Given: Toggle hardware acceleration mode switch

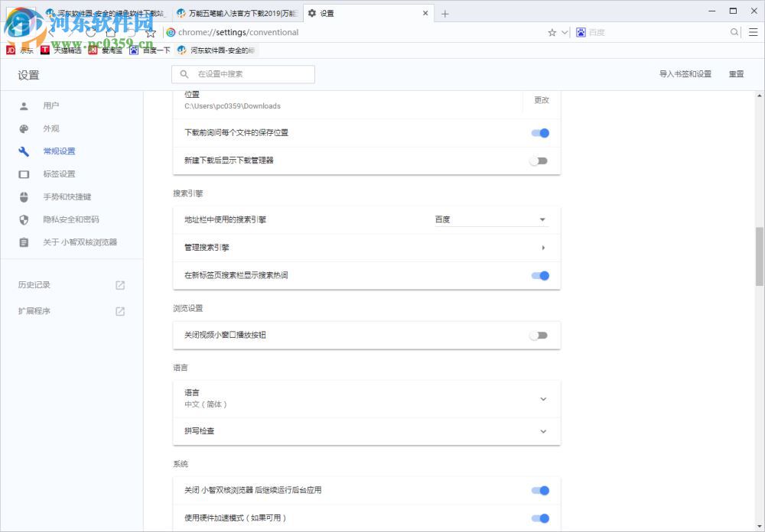Looking at the screenshot, I should [x=540, y=517].
